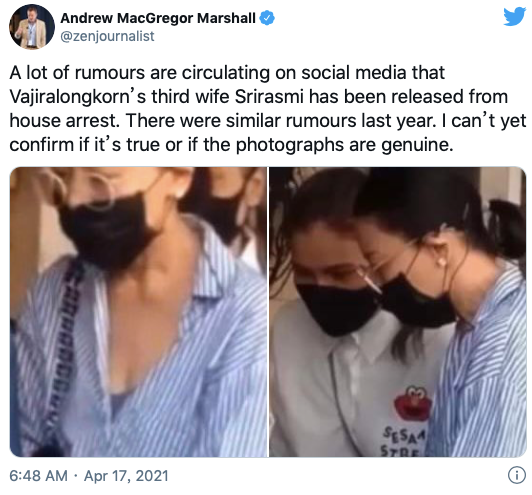The height and width of the screenshot is (495, 532).
Task: Open Andrew MacGregor Marshall's profile avatar
Action: (x=32, y=27)
